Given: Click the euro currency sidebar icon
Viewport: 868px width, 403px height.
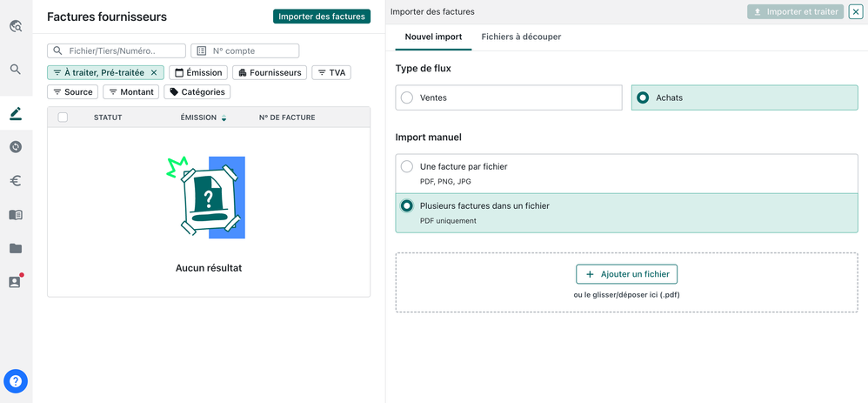Looking at the screenshot, I should tap(16, 181).
